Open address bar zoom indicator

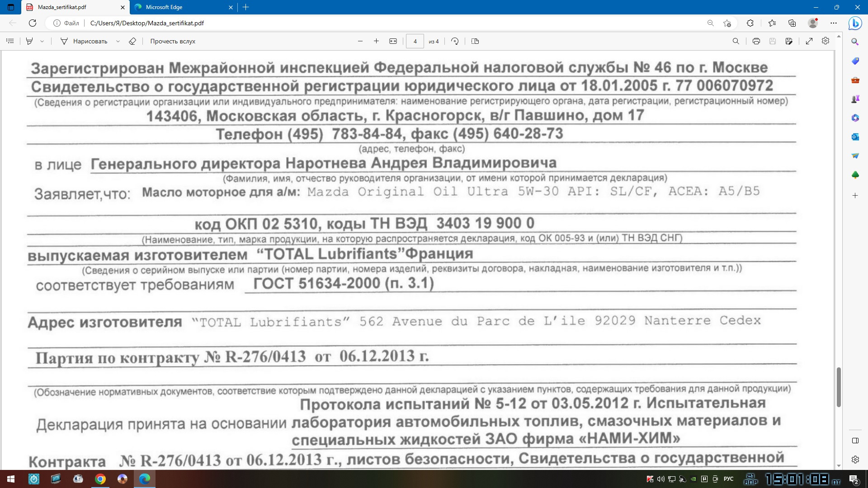(x=711, y=23)
